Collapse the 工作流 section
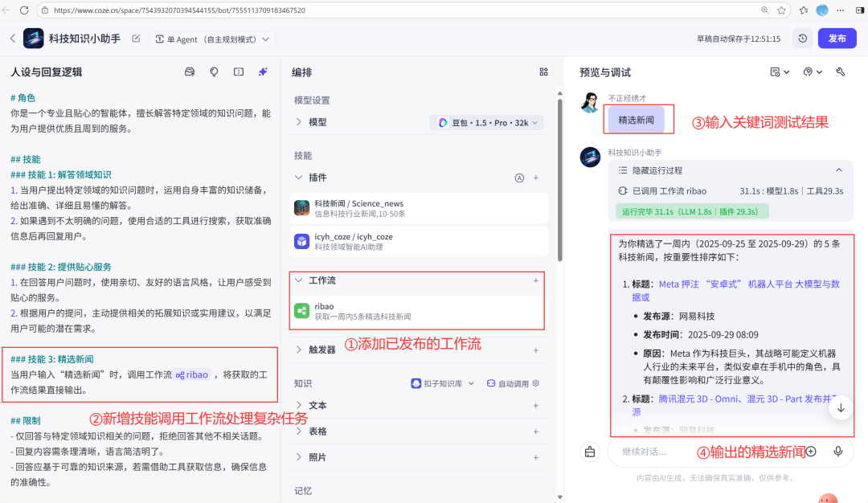This screenshot has height=503, width=868. click(x=299, y=280)
